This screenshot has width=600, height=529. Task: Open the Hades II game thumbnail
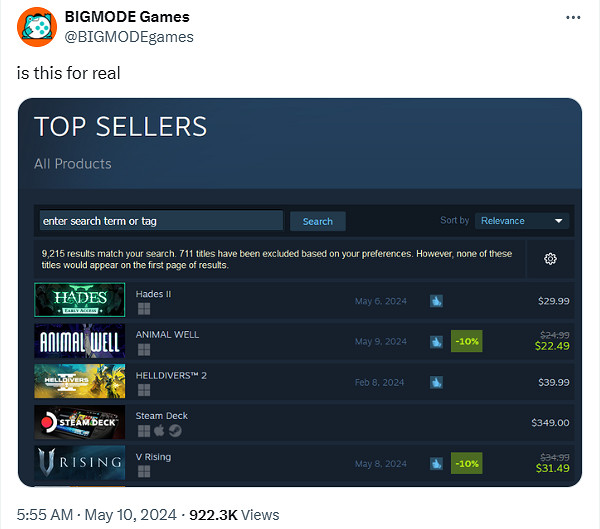[x=79, y=300]
